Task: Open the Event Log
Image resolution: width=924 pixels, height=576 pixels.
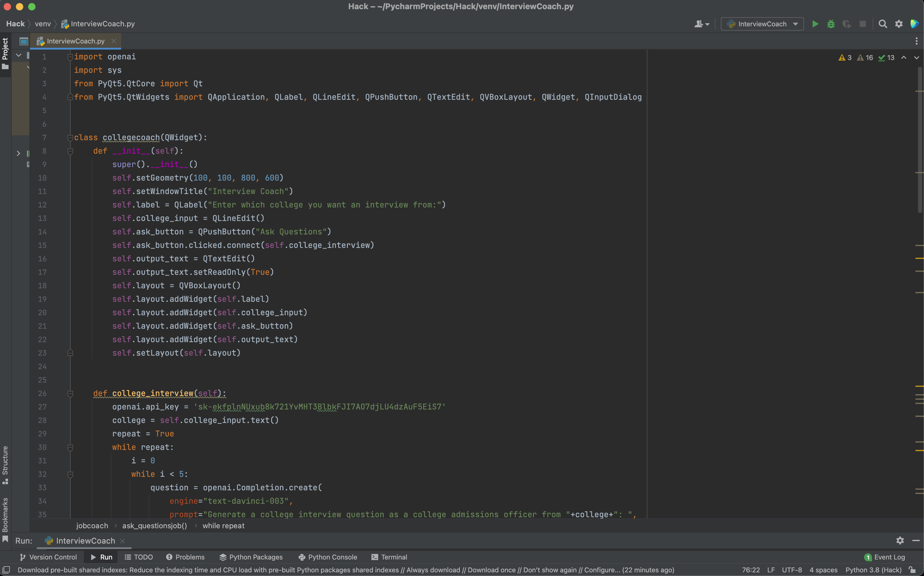Action: pyautogui.click(x=885, y=557)
